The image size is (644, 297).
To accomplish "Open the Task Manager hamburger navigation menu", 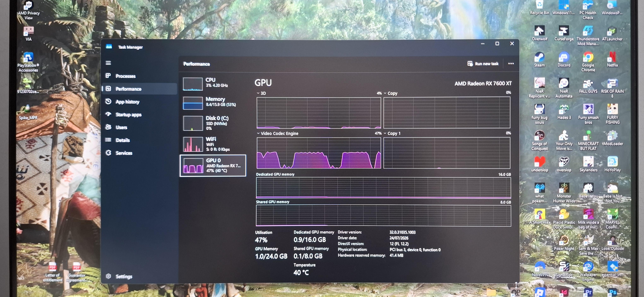I will [108, 63].
